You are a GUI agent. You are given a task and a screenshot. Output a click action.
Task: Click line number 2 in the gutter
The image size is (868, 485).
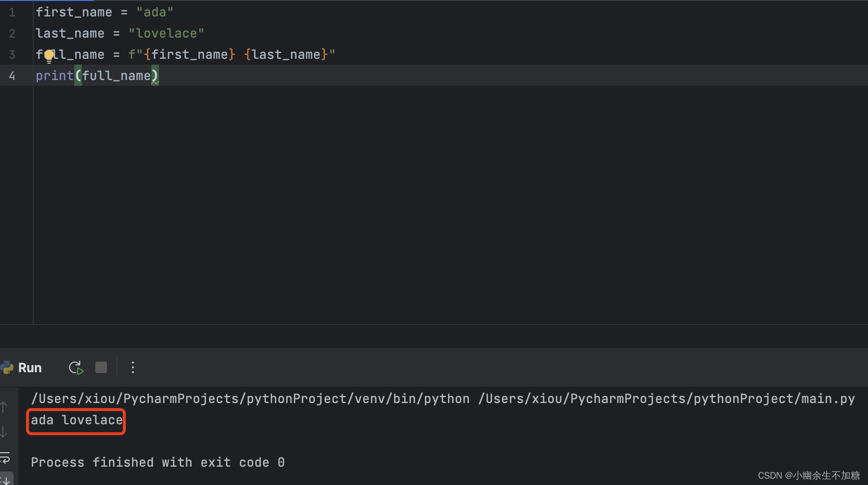12,34
